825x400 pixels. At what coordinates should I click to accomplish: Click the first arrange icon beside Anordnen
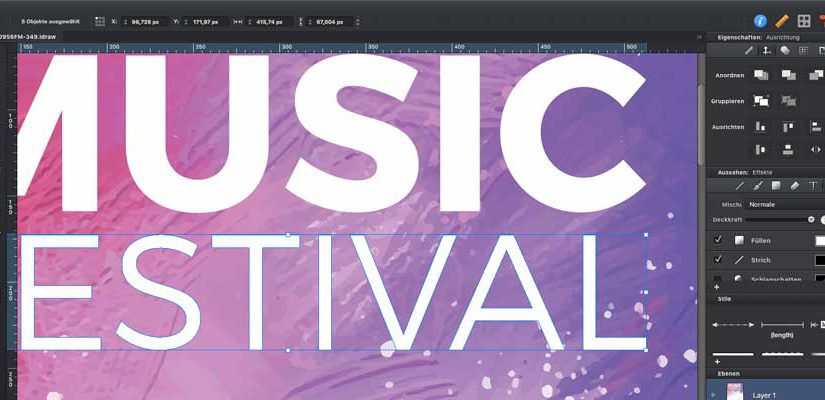(761, 75)
